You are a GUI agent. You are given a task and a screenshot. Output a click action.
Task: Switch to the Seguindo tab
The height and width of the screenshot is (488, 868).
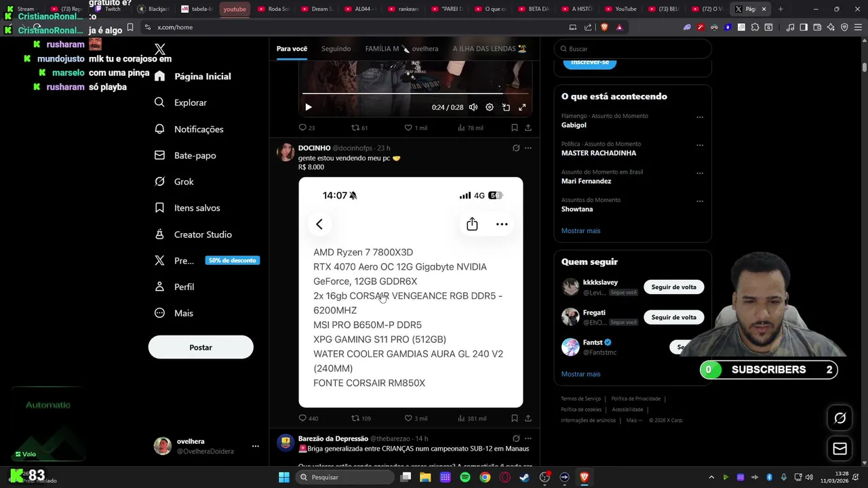(x=336, y=49)
